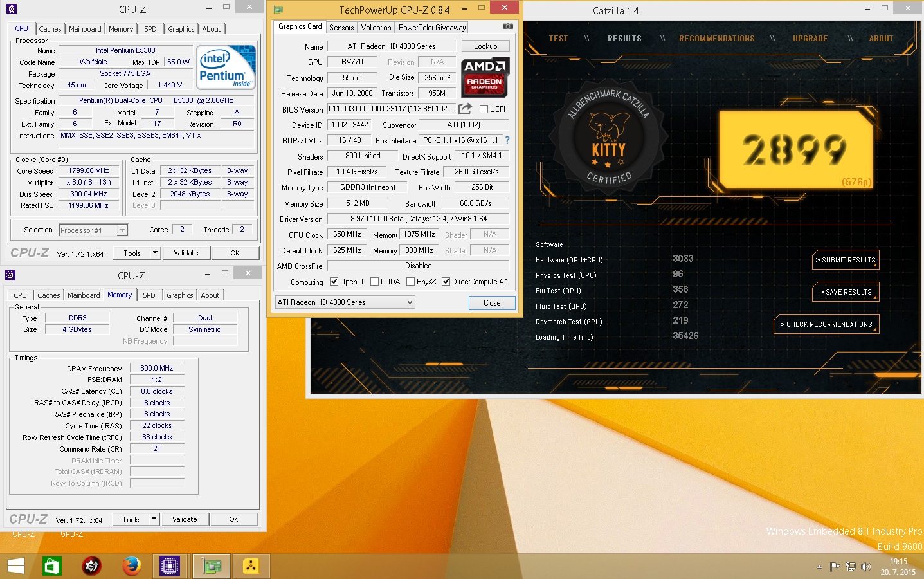Select the GPU-Z taskbar icon
Image resolution: width=924 pixels, height=579 pixels.
pyautogui.click(x=212, y=566)
